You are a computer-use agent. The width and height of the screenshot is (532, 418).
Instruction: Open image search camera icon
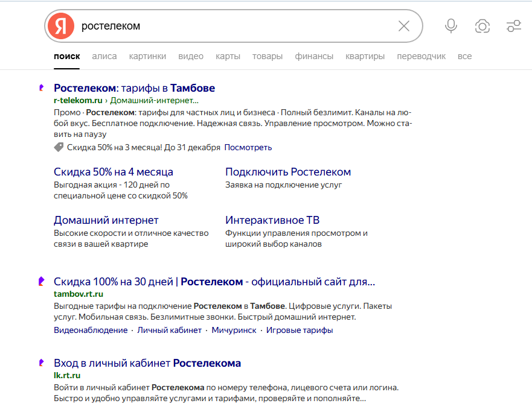pos(482,26)
